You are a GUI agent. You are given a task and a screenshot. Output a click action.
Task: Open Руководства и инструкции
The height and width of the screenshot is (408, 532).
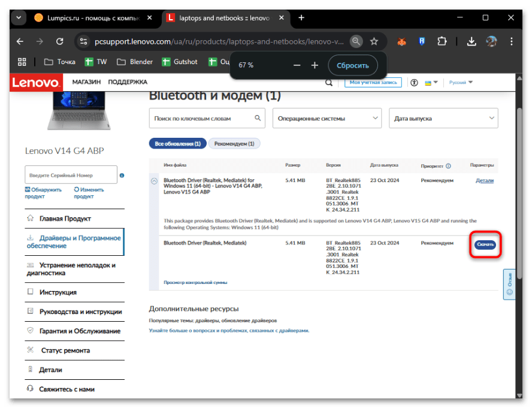[x=75, y=312]
